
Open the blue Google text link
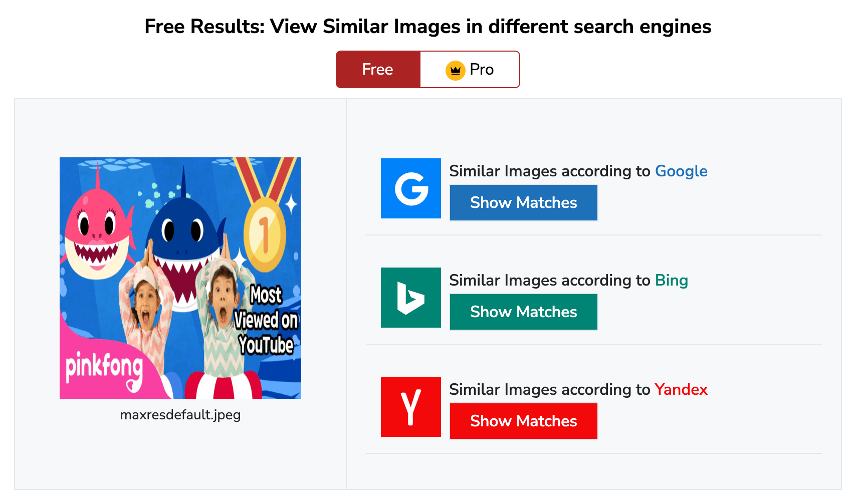pyautogui.click(x=681, y=171)
